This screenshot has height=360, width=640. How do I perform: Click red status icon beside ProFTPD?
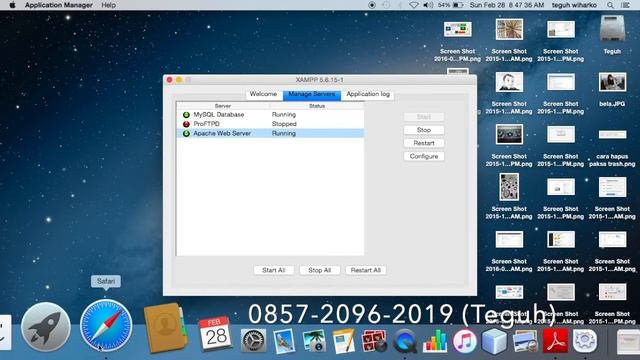186,124
